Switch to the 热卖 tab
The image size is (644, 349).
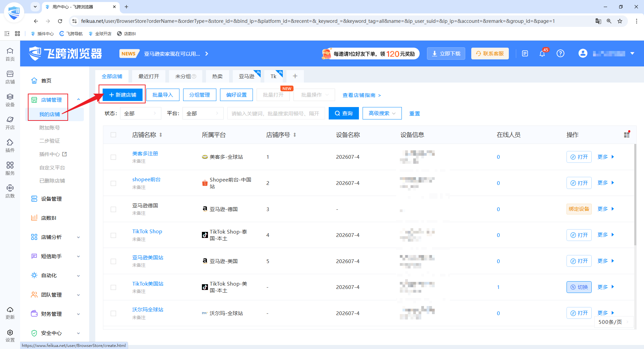(x=217, y=76)
